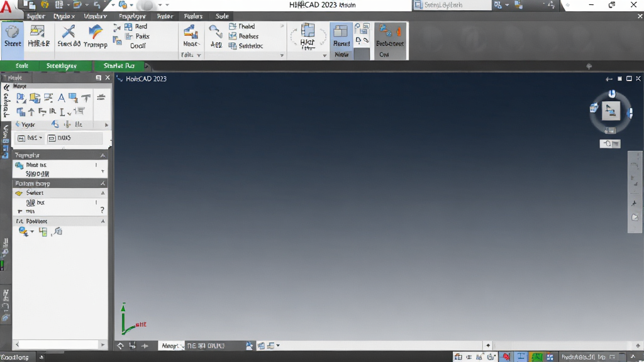This screenshot has height=362, width=644.
Task: Toggle the blue I-beam status bar button
Action: pos(521,357)
